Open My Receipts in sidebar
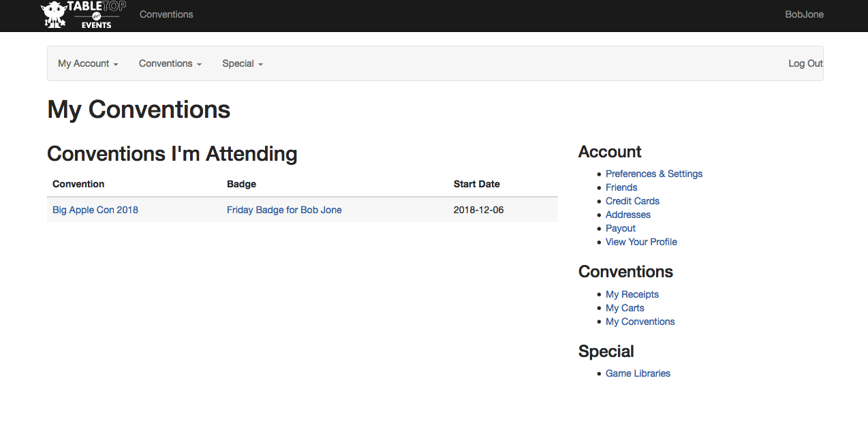Viewport: 868px width, 421px height. [632, 294]
